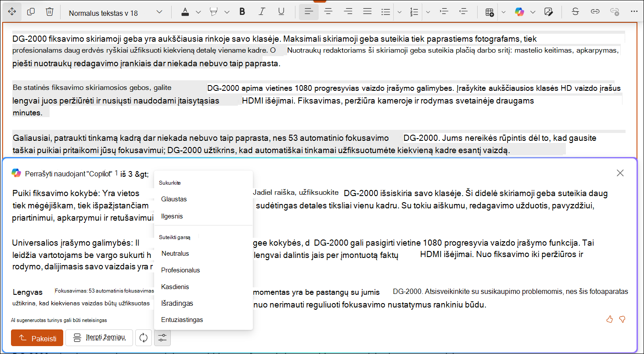Click the Copilot logo in rewrite panel

(16, 173)
